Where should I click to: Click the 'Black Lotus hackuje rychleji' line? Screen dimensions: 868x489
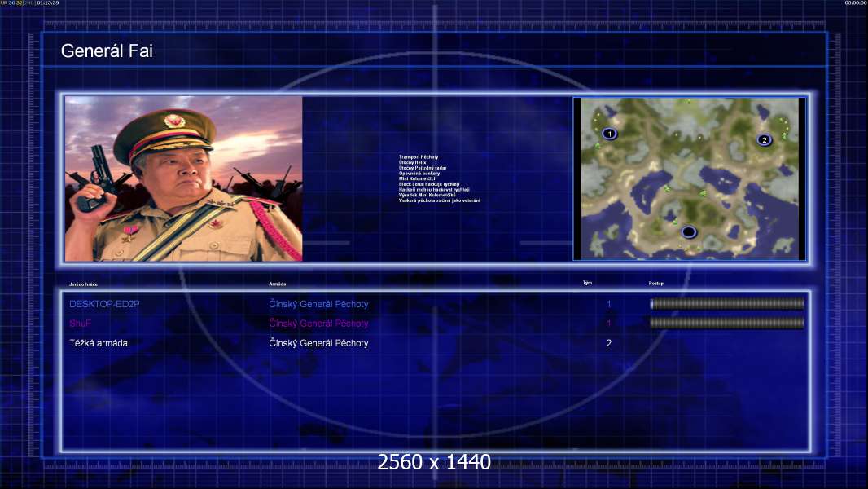429,184
